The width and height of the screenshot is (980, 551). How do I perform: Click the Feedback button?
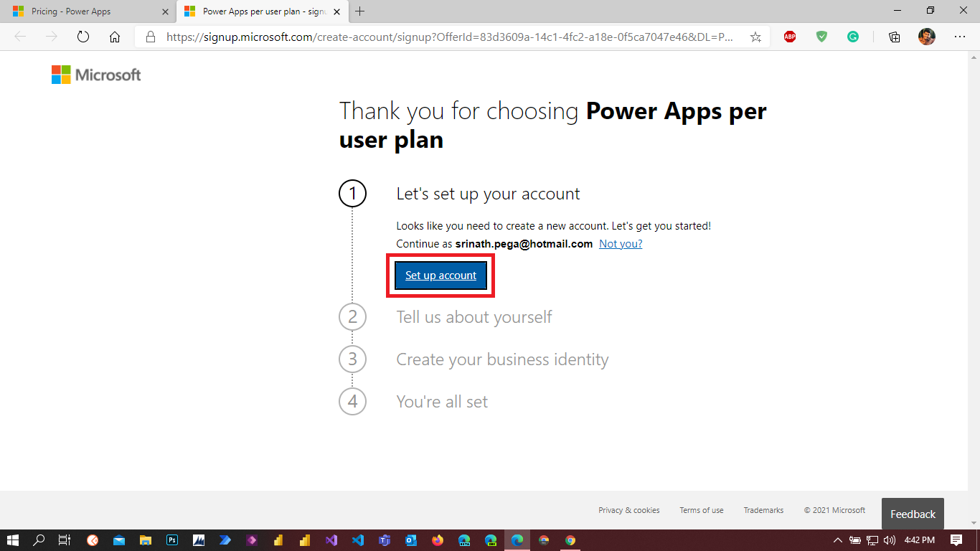coord(913,514)
